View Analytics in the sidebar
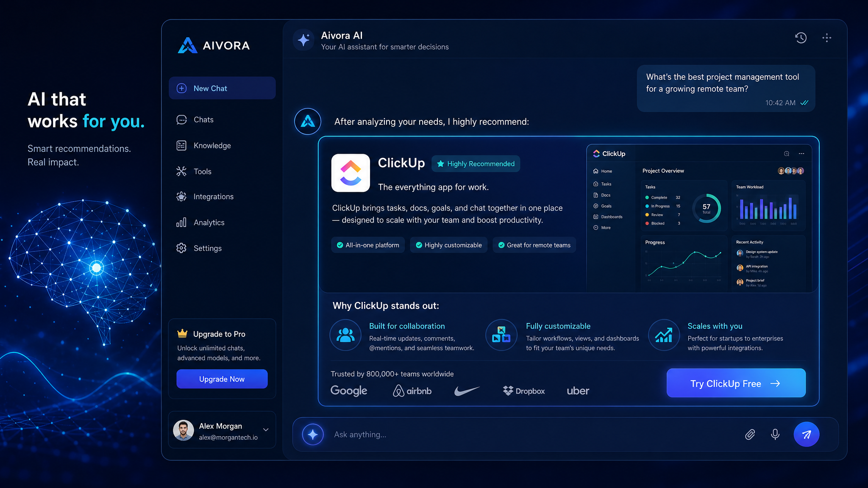 200,222
